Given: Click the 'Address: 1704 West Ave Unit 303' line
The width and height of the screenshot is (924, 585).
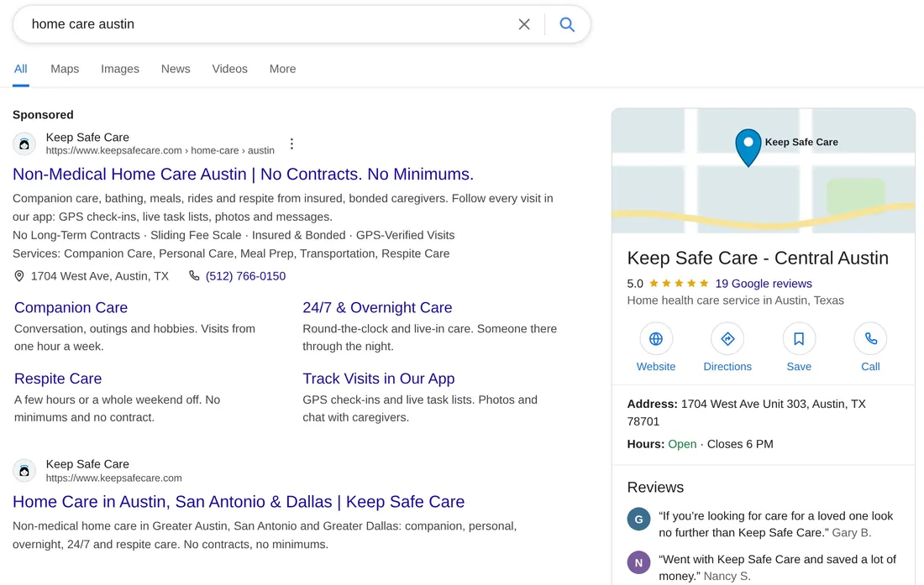Looking at the screenshot, I should point(746,413).
